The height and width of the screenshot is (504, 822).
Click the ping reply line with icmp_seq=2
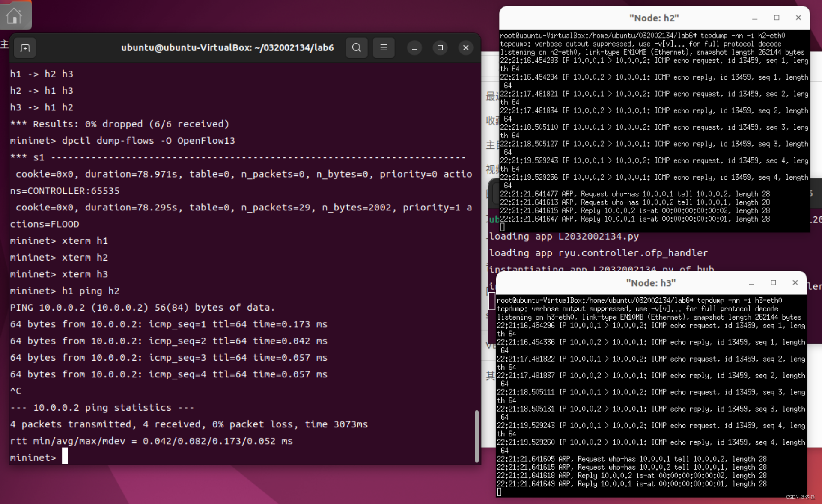coord(169,341)
